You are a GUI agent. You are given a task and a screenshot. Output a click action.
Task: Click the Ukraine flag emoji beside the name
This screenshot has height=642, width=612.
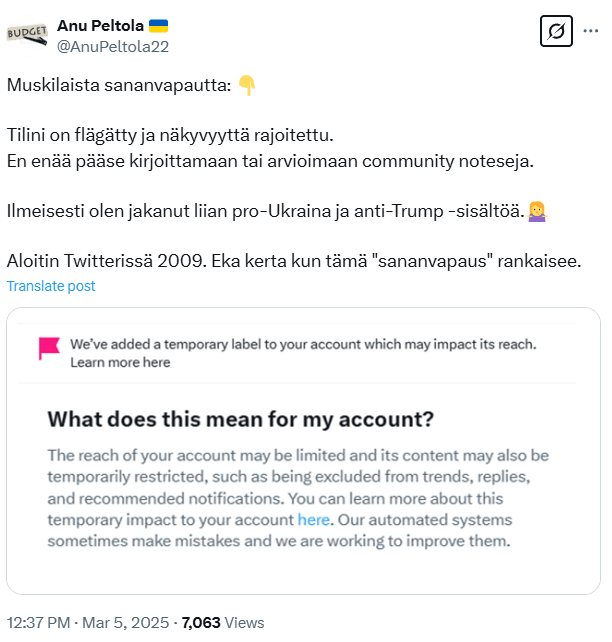point(158,25)
